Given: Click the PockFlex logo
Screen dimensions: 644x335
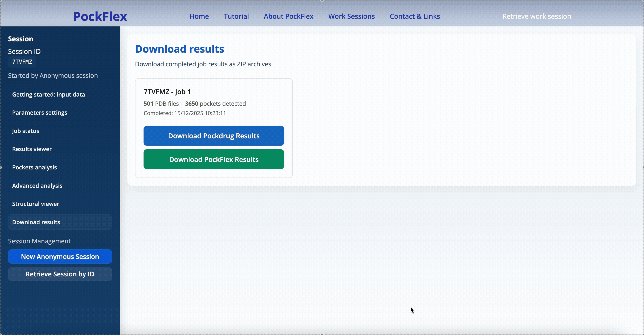Looking at the screenshot, I should tap(100, 16).
